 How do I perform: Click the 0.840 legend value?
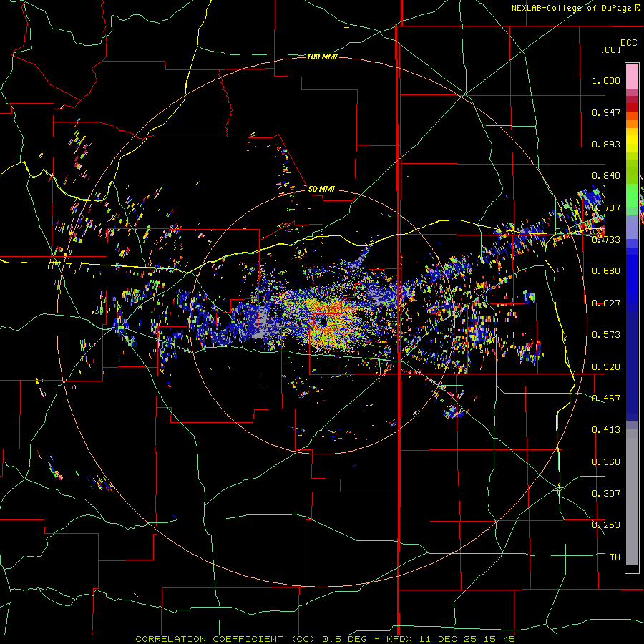point(606,176)
